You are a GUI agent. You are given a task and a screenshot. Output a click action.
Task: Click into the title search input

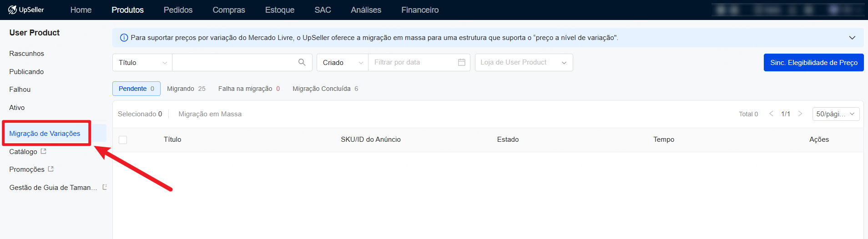tap(234, 63)
